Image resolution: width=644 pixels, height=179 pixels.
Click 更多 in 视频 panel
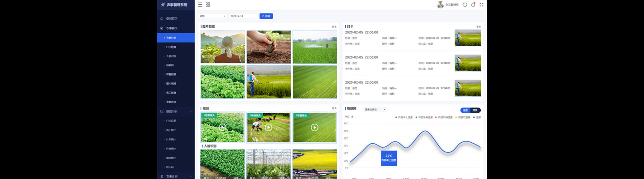click(x=334, y=108)
